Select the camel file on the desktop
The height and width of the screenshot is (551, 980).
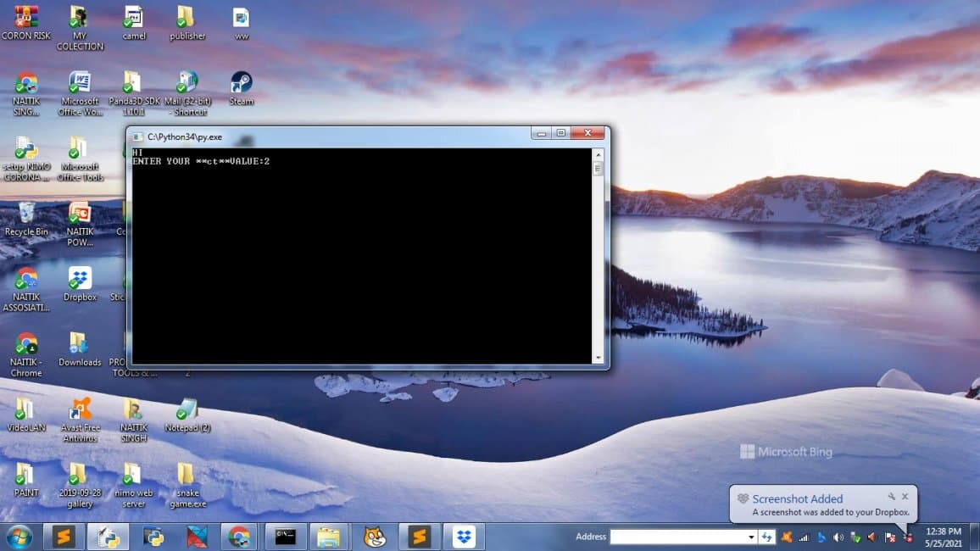click(x=134, y=23)
